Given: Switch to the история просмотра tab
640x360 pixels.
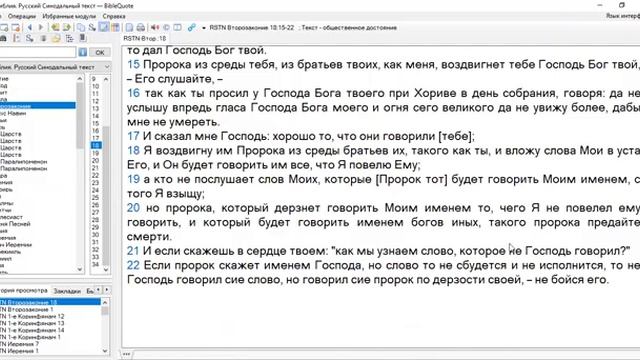Looking at the screenshot, I should (24, 291).
